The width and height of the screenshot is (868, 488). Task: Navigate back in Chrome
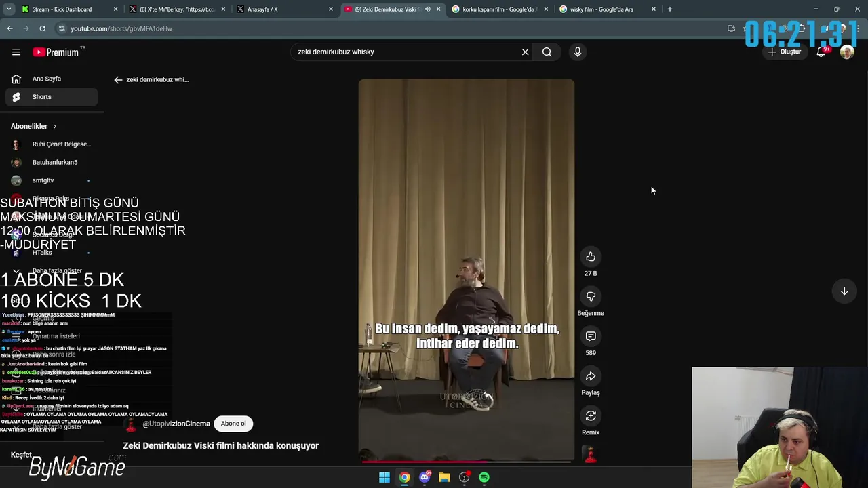[x=10, y=28]
